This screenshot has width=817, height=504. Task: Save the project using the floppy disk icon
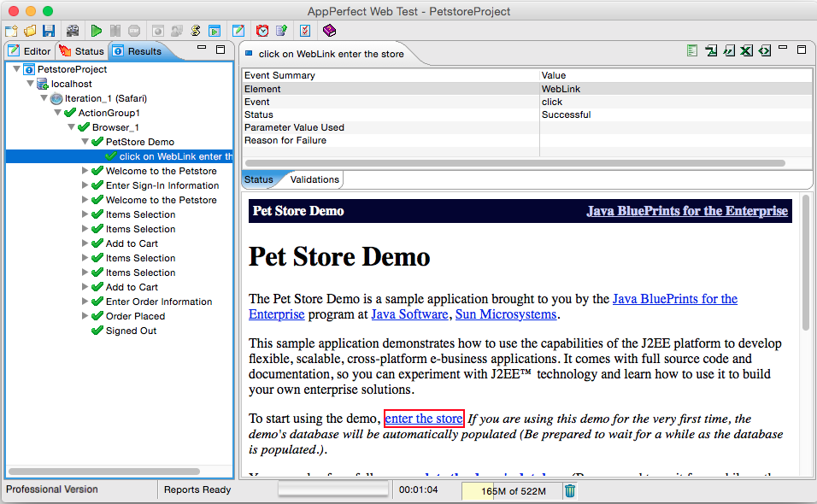pyautogui.click(x=49, y=31)
